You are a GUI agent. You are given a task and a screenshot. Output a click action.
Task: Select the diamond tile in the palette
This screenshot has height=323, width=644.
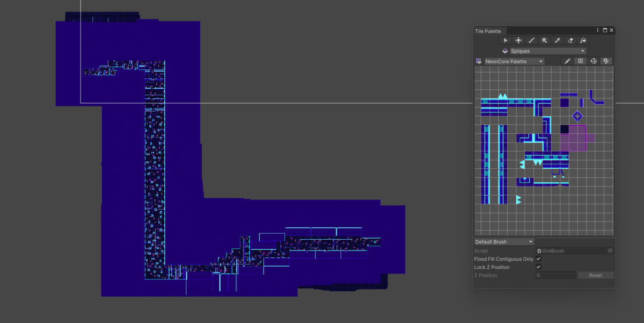pos(577,116)
